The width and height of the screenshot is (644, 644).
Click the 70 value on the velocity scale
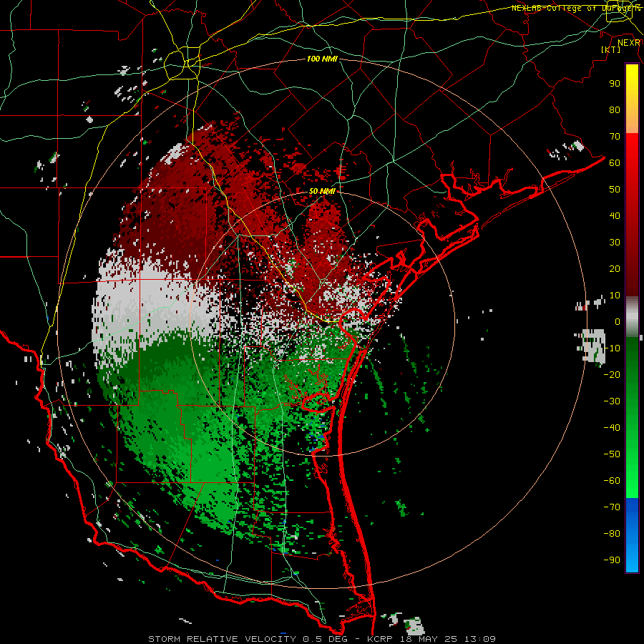[x=615, y=137]
